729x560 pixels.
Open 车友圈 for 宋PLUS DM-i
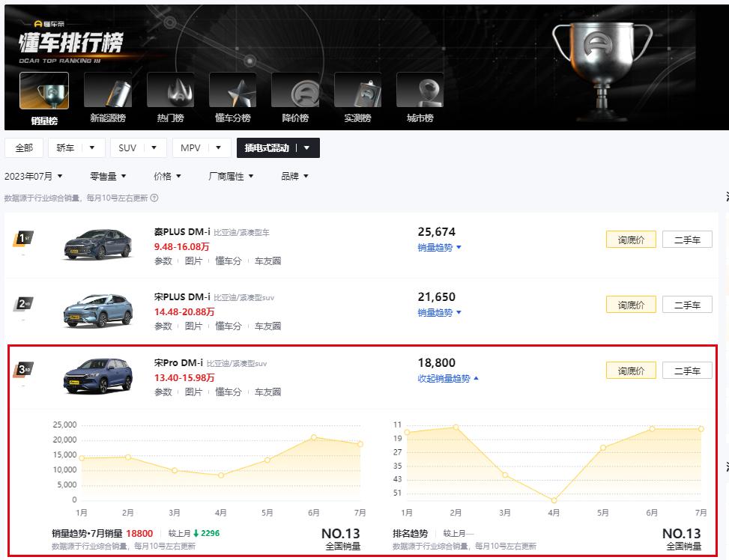[x=267, y=326]
